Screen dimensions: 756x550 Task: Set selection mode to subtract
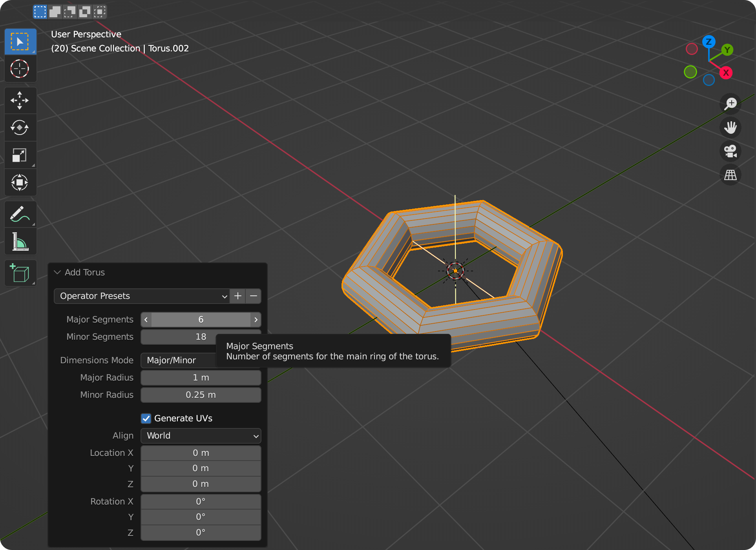(70, 12)
